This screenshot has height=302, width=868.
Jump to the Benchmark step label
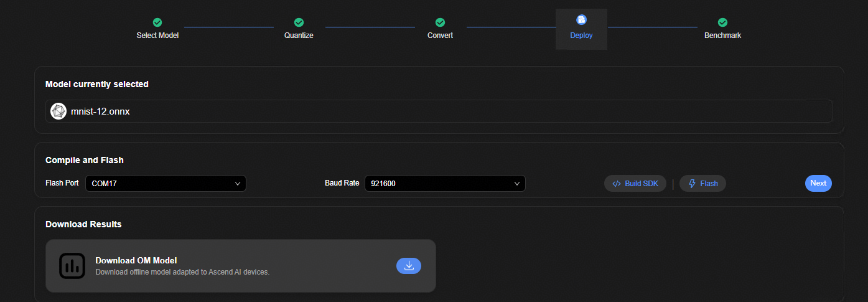722,35
